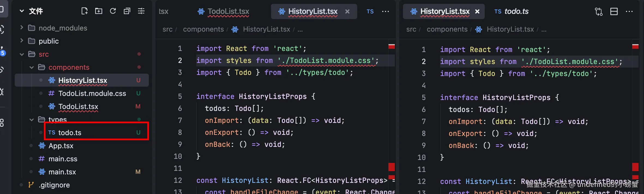Click onBack property in left editor
Viewport: 644px width, 194px height.
tap(217, 144)
